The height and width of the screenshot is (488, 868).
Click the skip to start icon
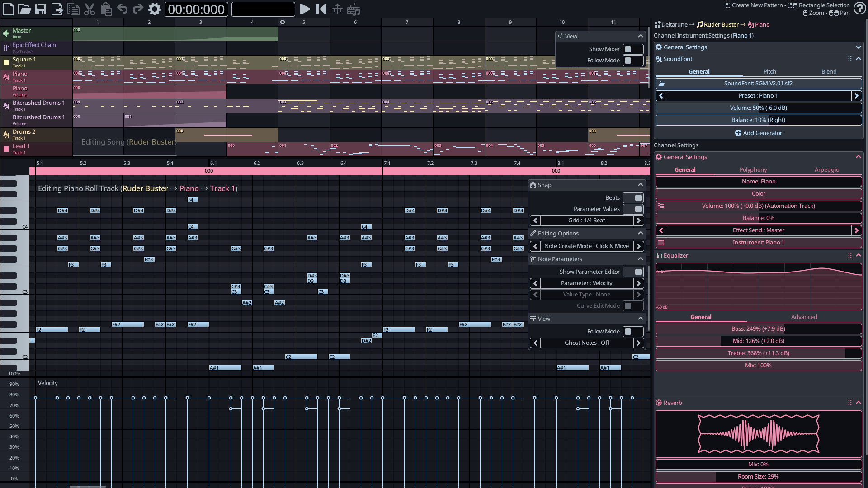click(321, 9)
